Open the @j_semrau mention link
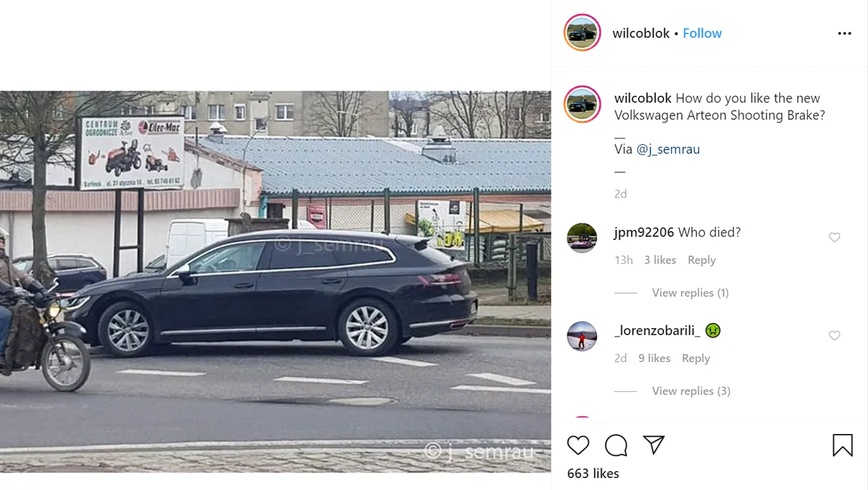The image size is (868, 490). click(668, 149)
